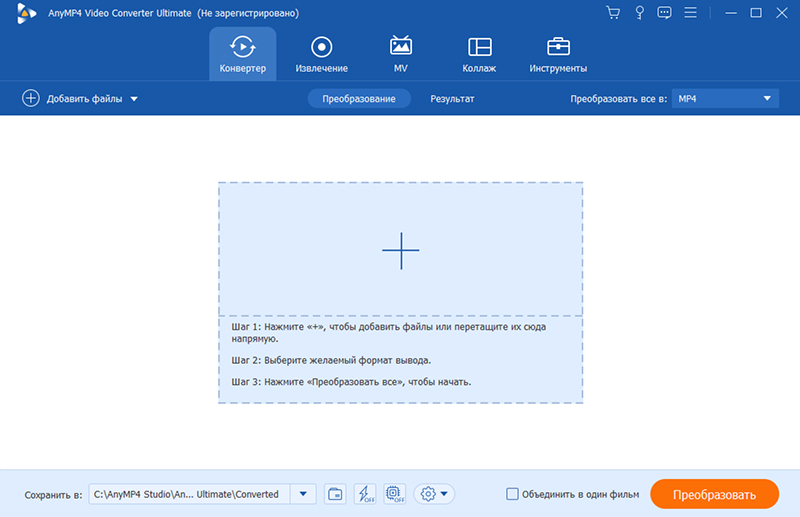
Task: Open the feedback chat bubble icon
Action: pos(664,13)
